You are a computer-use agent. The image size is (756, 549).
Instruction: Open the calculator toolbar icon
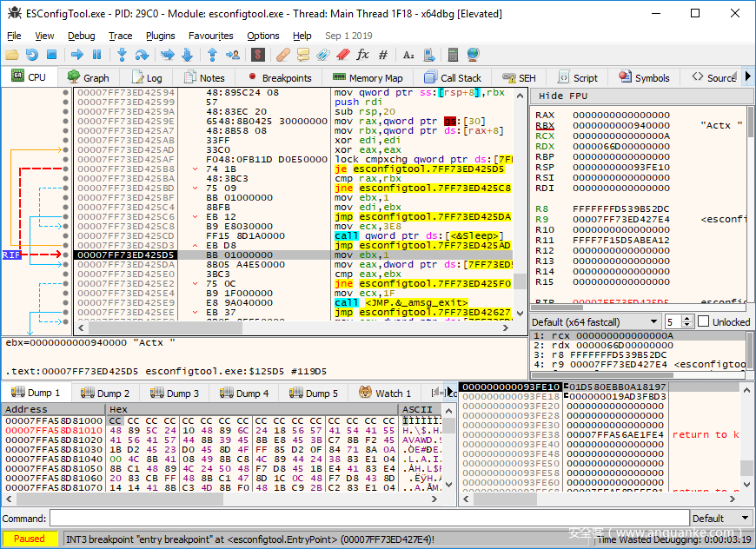(x=453, y=55)
